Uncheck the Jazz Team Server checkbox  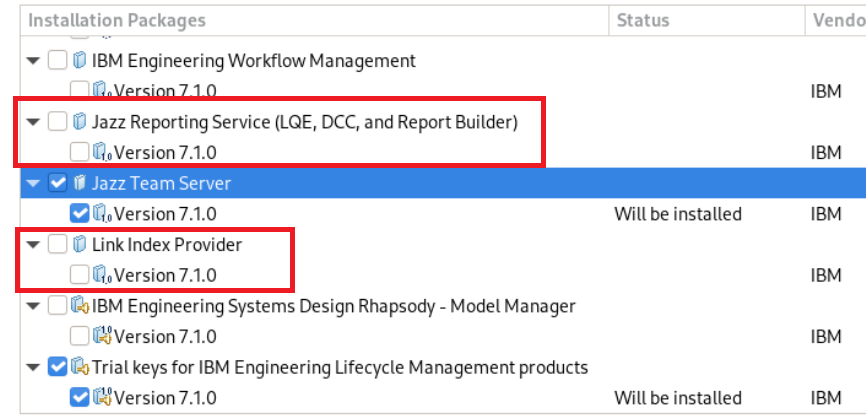pos(58,183)
